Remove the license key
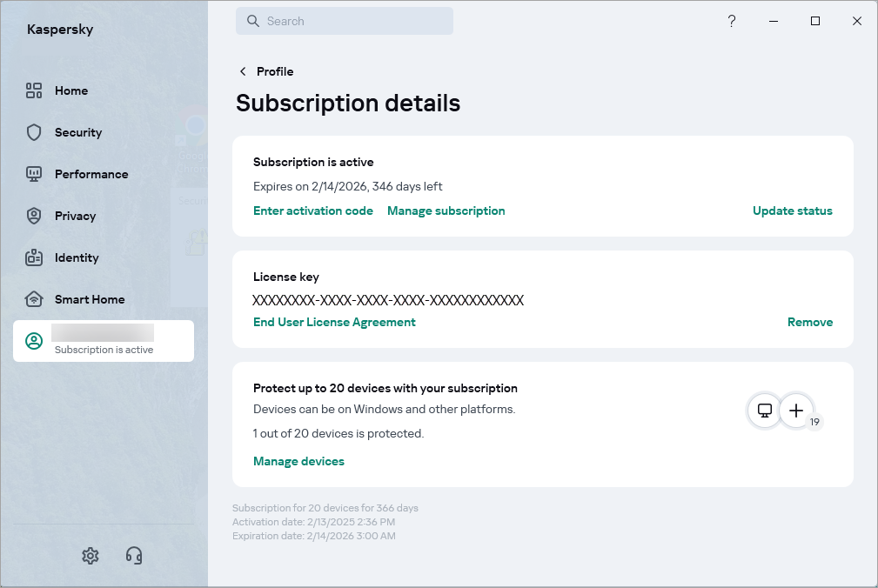Screen dimensions: 878x588 pos(809,322)
